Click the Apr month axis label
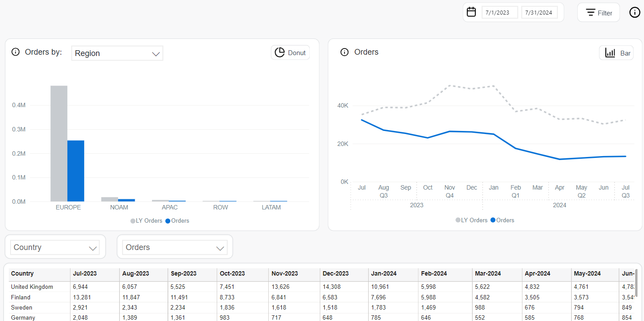The image size is (644, 321). pyautogui.click(x=560, y=187)
